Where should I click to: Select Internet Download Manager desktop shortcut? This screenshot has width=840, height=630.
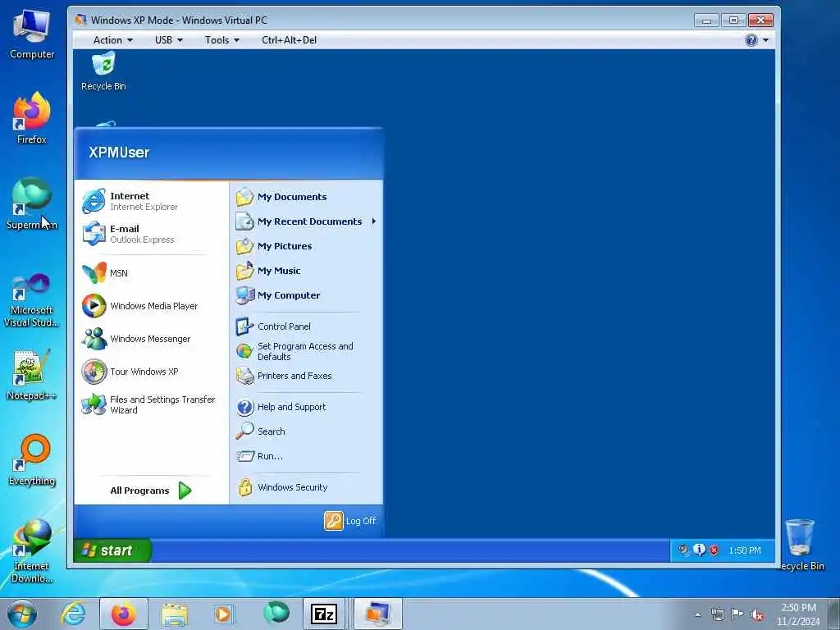coord(32,551)
